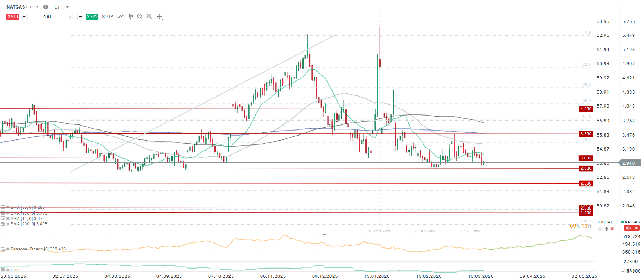
Task: Click the red 2.910 sell button
Action: pyautogui.click(x=13, y=16)
